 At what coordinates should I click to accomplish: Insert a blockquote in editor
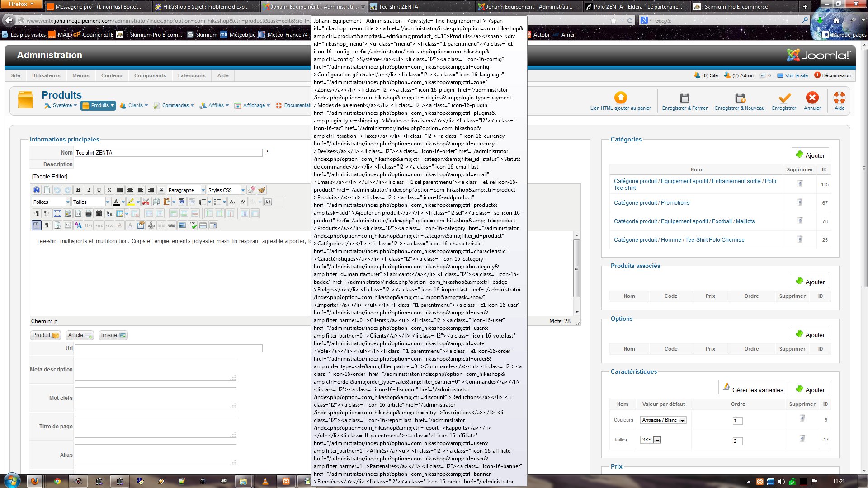161,190
